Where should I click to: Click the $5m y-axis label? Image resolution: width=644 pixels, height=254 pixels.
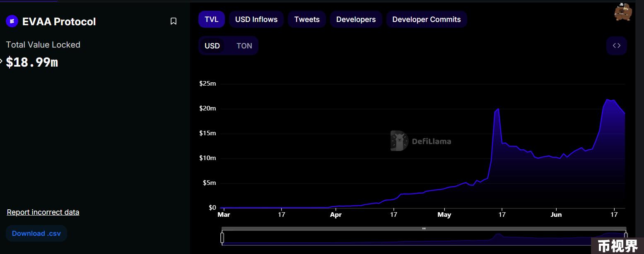(x=209, y=183)
